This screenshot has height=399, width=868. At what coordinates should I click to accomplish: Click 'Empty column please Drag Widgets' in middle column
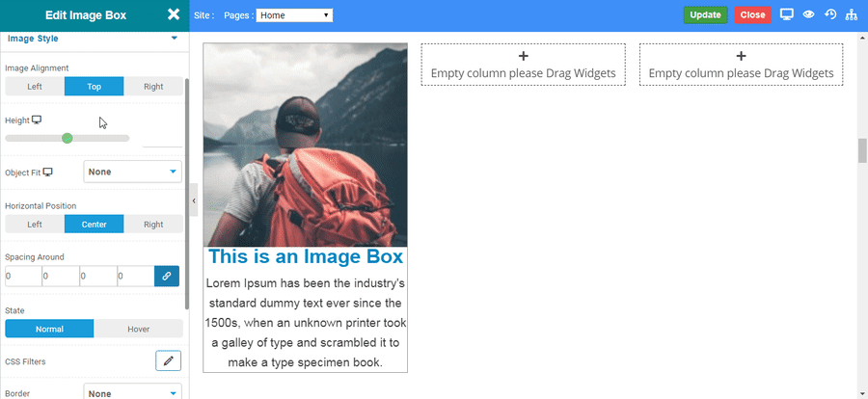[523, 73]
